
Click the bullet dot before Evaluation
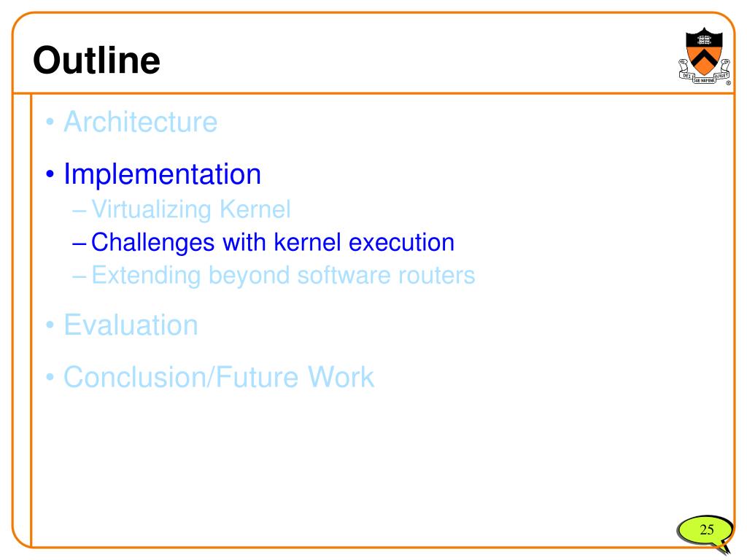click(x=50, y=325)
